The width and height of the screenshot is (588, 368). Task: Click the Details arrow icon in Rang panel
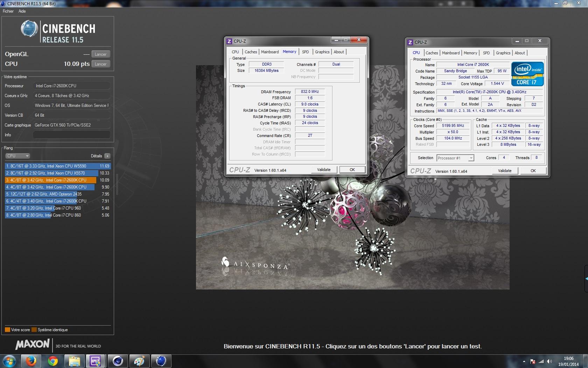point(107,156)
